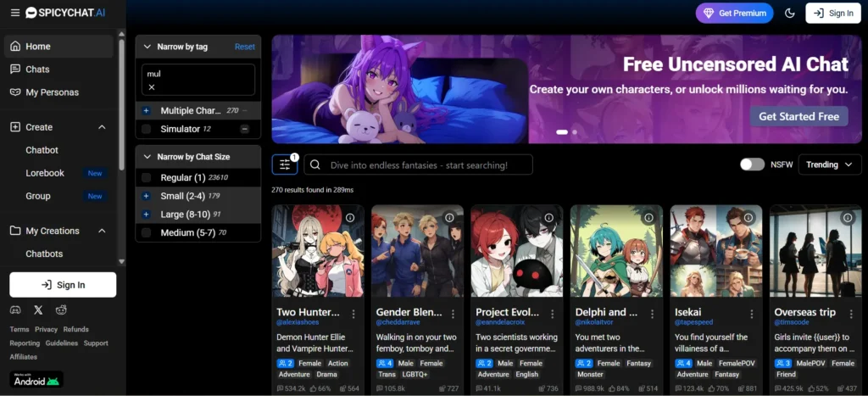Open info icon on Two Hunters card

tap(350, 218)
